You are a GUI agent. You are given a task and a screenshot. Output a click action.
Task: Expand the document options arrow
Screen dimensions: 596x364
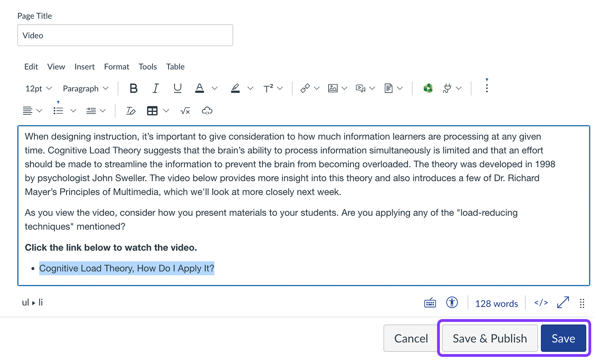[x=400, y=88]
